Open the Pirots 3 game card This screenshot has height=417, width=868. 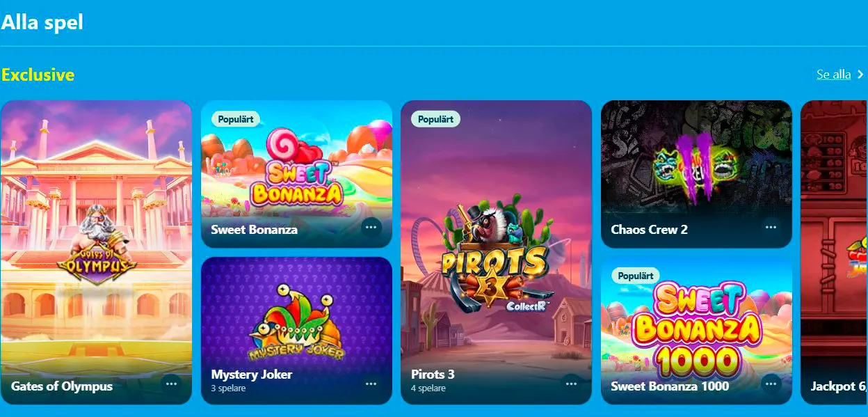point(496,252)
